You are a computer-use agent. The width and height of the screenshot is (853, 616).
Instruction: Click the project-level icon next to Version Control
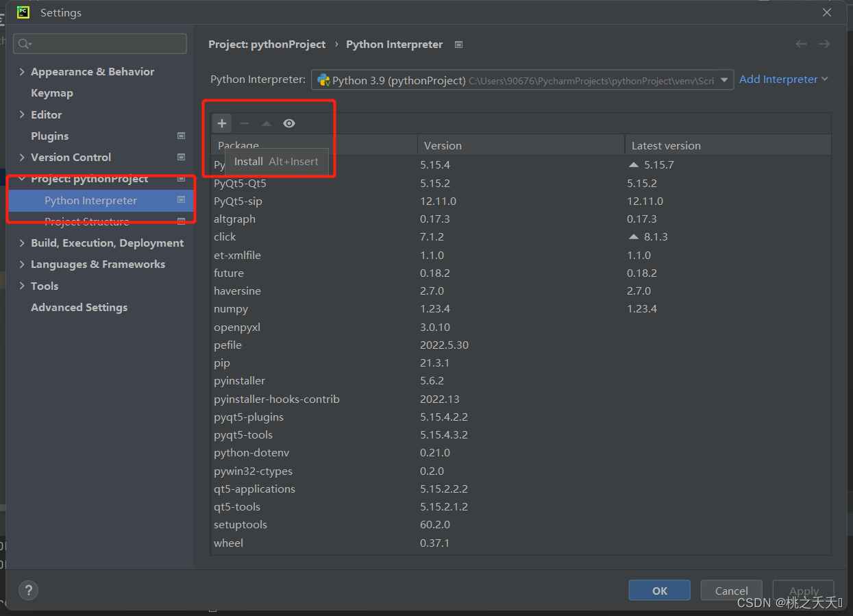pyautogui.click(x=181, y=157)
